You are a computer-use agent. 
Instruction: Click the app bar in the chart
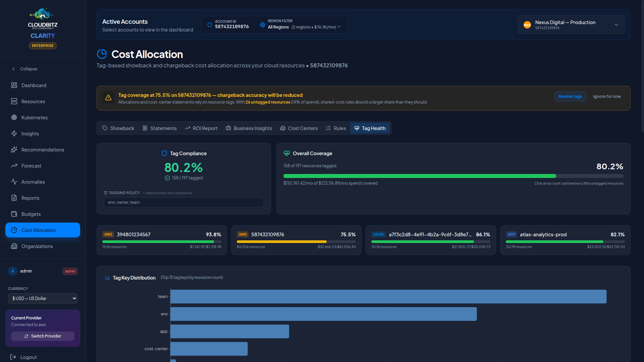tap(230, 331)
